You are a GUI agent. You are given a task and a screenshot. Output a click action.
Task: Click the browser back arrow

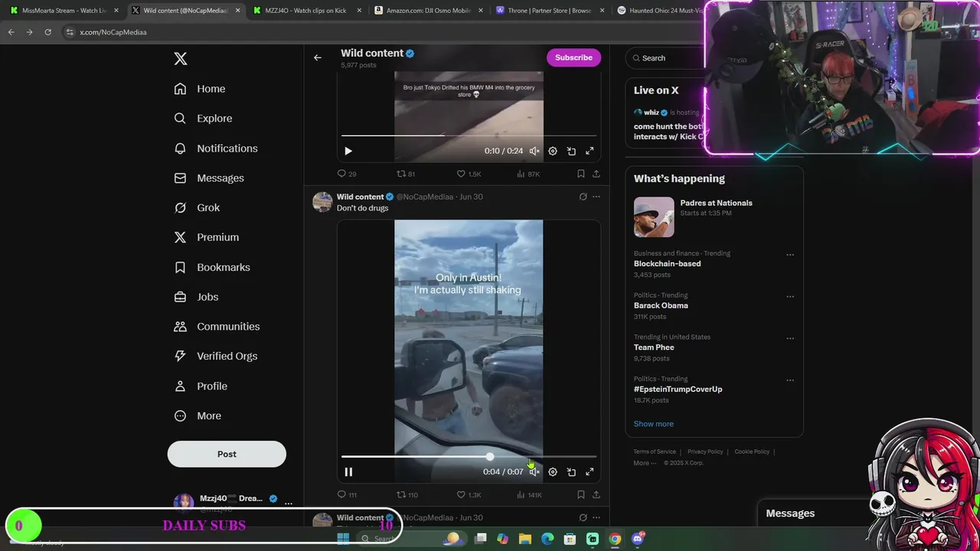[x=11, y=32]
